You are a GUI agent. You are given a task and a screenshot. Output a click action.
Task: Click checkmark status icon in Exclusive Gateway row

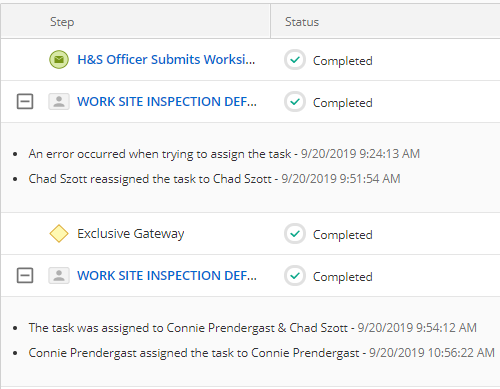(x=295, y=234)
